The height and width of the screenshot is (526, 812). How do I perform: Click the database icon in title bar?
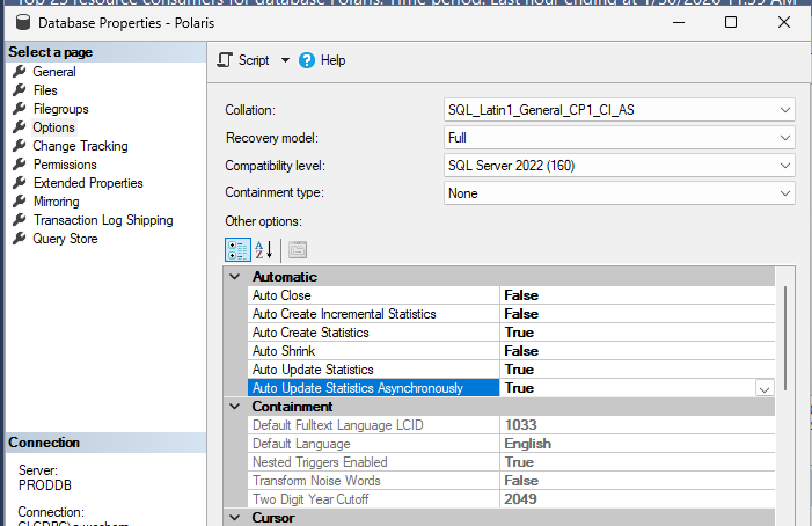tap(23, 23)
